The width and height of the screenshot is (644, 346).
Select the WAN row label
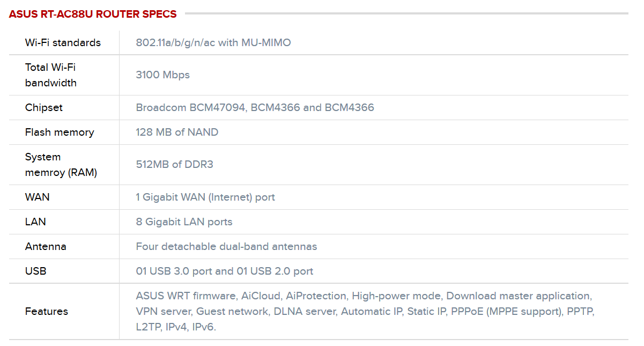(x=38, y=197)
